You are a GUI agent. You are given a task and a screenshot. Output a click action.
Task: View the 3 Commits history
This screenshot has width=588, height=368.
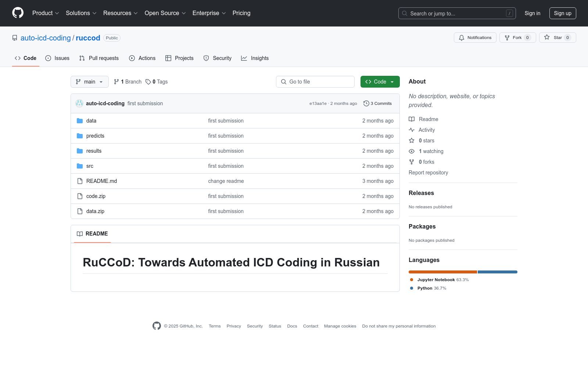377,103
